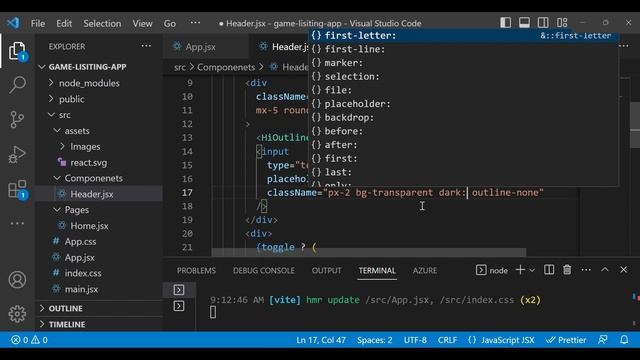This screenshot has width=640, height=360.
Task: Open the Edit menu
Action: pos(64,23)
